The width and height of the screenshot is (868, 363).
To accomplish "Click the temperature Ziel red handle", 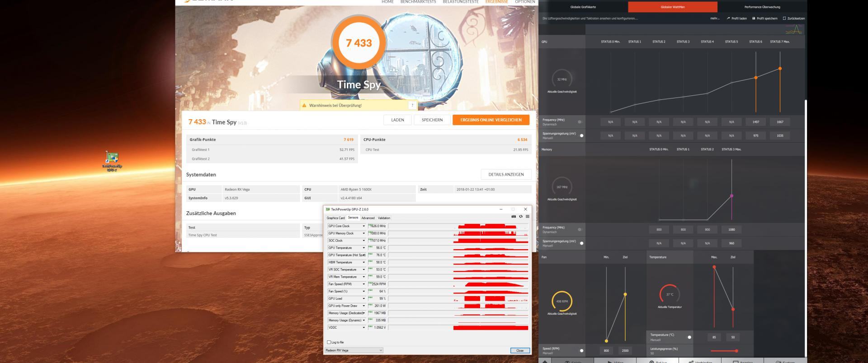I will pos(733,309).
